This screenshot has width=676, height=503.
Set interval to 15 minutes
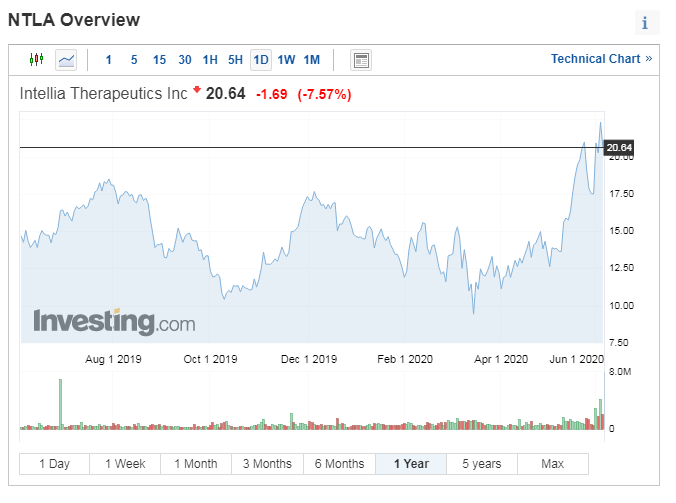[159, 59]
